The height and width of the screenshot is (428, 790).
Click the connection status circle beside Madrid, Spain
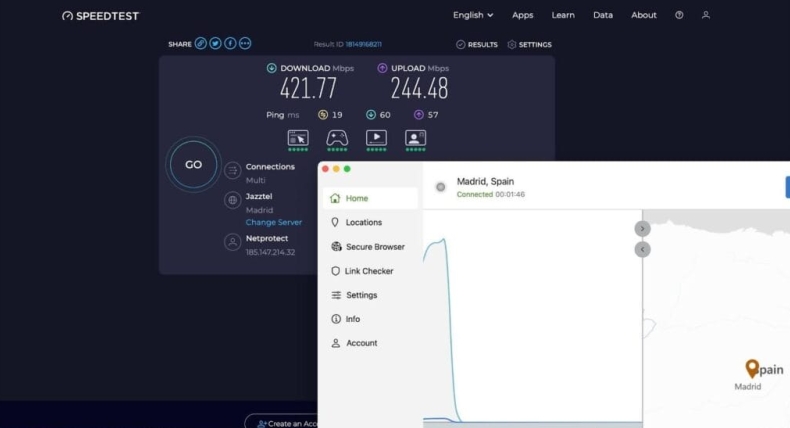point(440,187)
